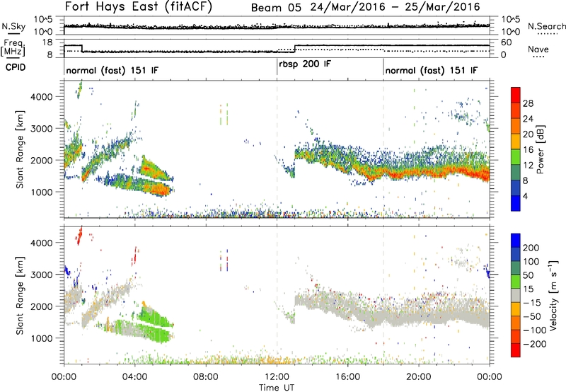Click the "60" Nave axis tick
This screenshot has height=392, width=566.
507,42
